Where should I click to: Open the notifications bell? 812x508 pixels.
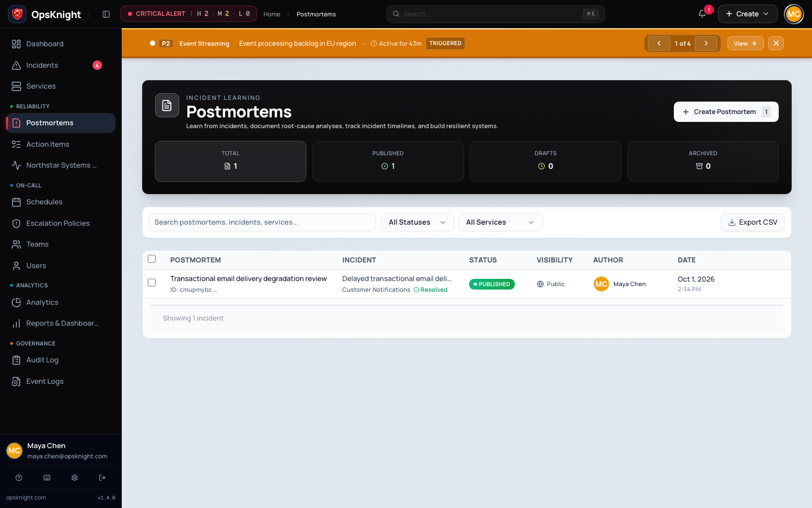pos(702,14)
